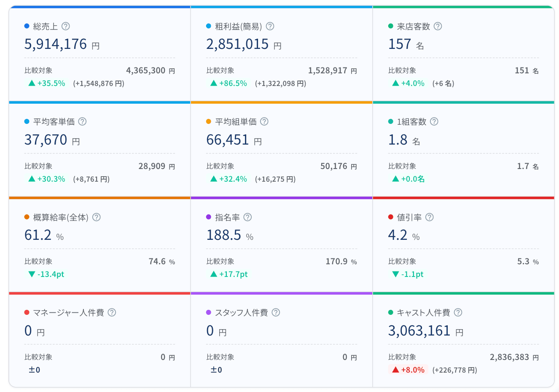Image resolution: width=559 pixels, height=392 pixels.
Task: Click the +86.5% gross profit badge
Action: [228, 83]
